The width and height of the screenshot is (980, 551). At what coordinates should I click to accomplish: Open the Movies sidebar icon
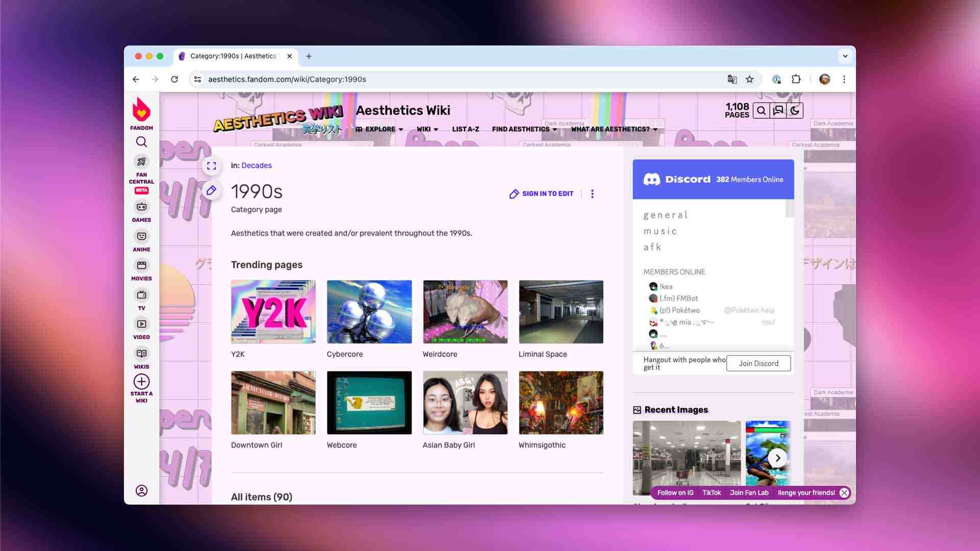coord(141,265)
